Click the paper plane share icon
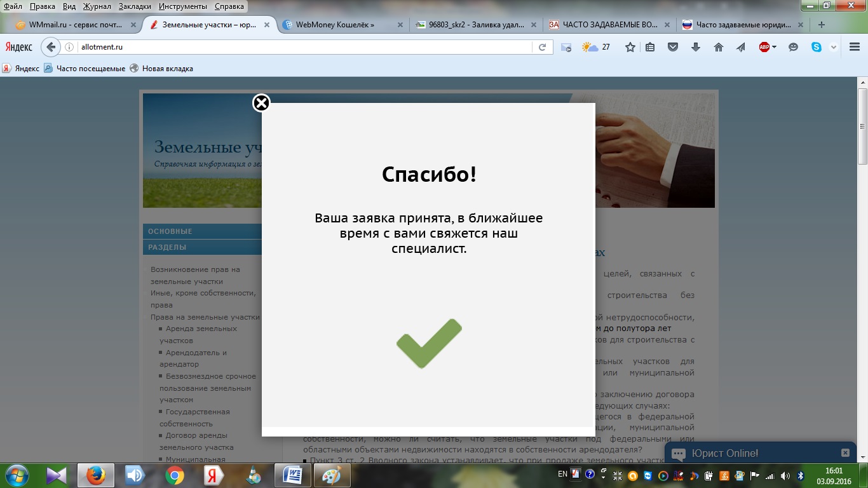 [741, 47]
